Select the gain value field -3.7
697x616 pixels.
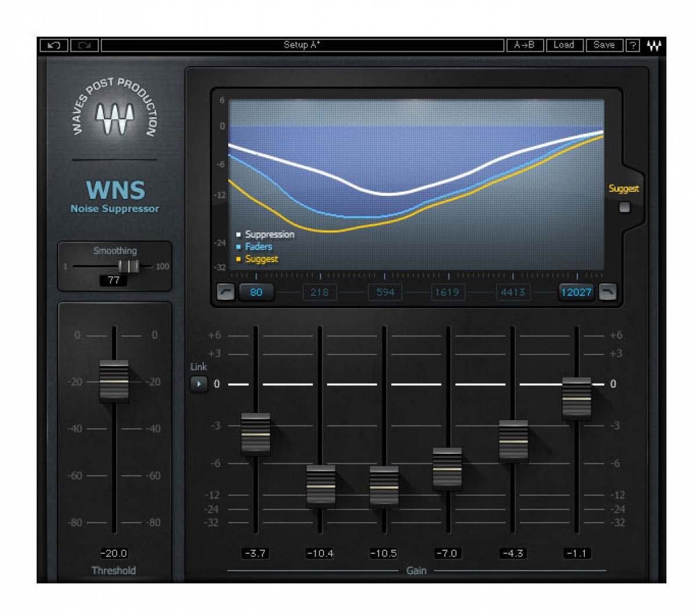point(256,553)
